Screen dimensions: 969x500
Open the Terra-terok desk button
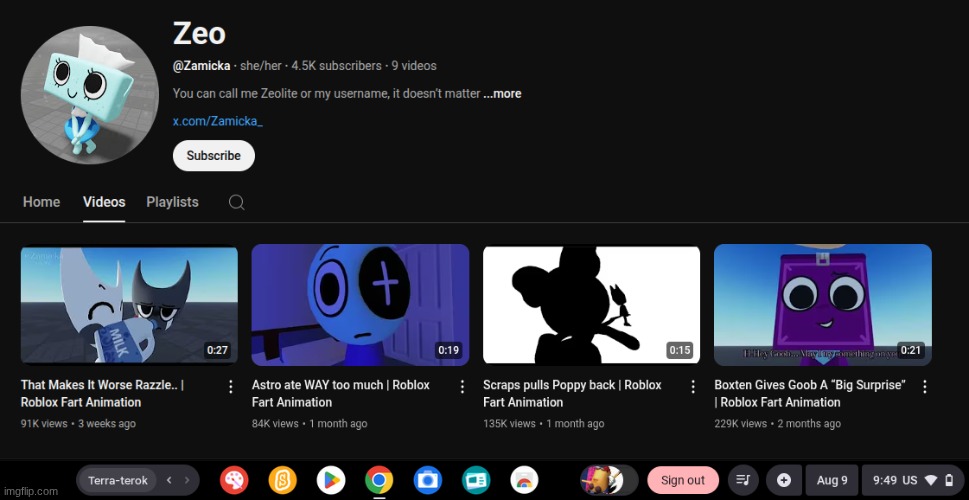click(x=118, y=480)
